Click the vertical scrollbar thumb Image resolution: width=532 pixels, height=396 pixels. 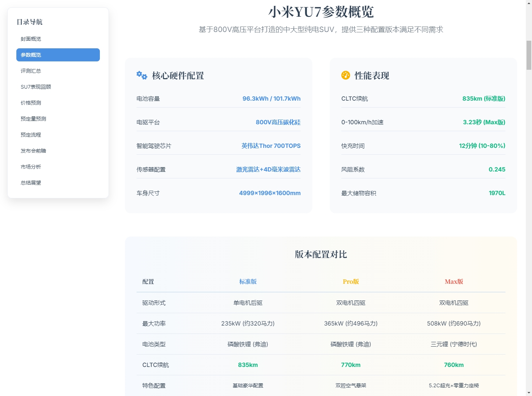[x=529, y=55]
